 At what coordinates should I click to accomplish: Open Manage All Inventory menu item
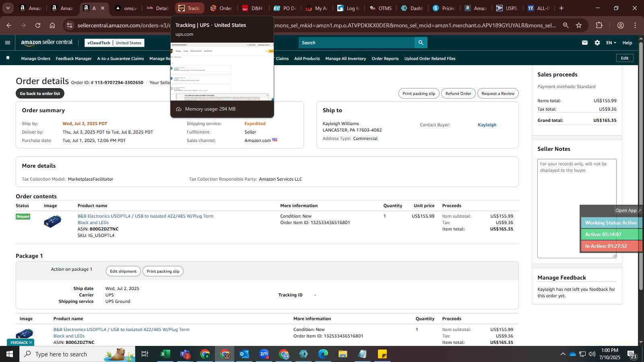[x=346, y=58]
